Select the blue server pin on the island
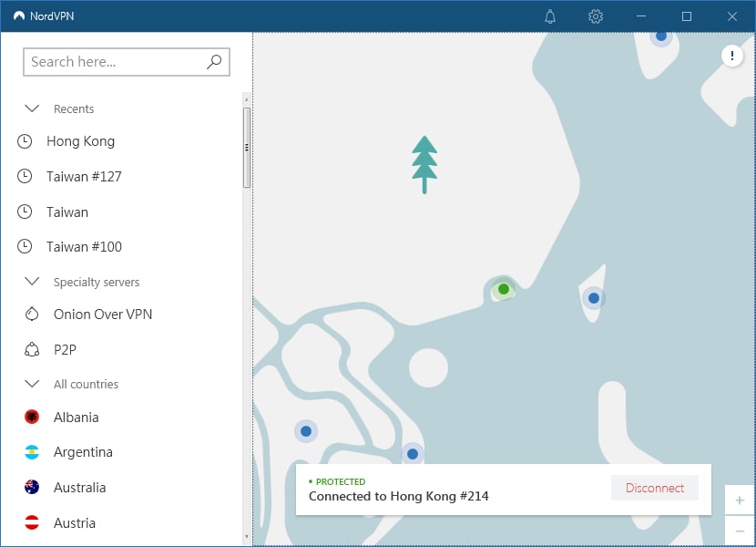 [594, 298]
